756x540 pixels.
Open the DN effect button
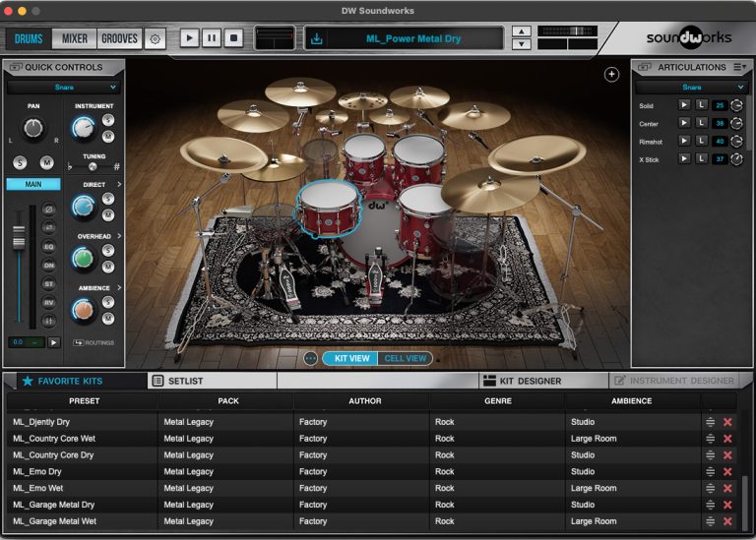click(x=48, y=266)
